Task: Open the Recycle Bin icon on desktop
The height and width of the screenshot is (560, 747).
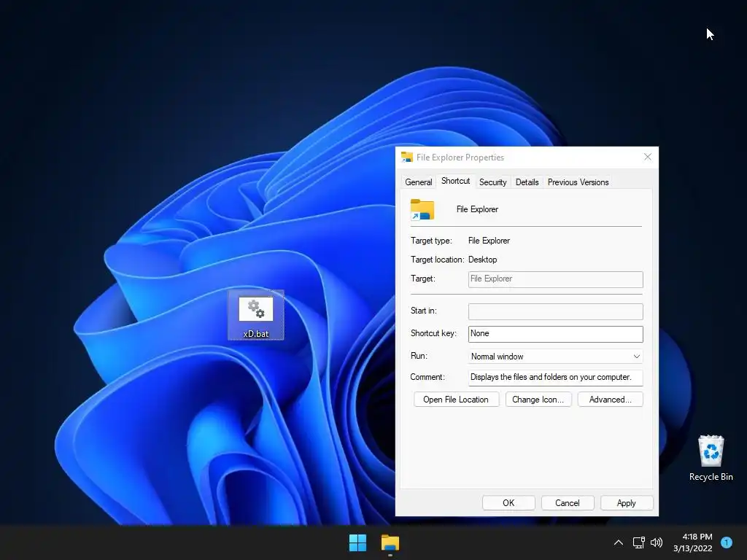Action: (x=711, y=458)
